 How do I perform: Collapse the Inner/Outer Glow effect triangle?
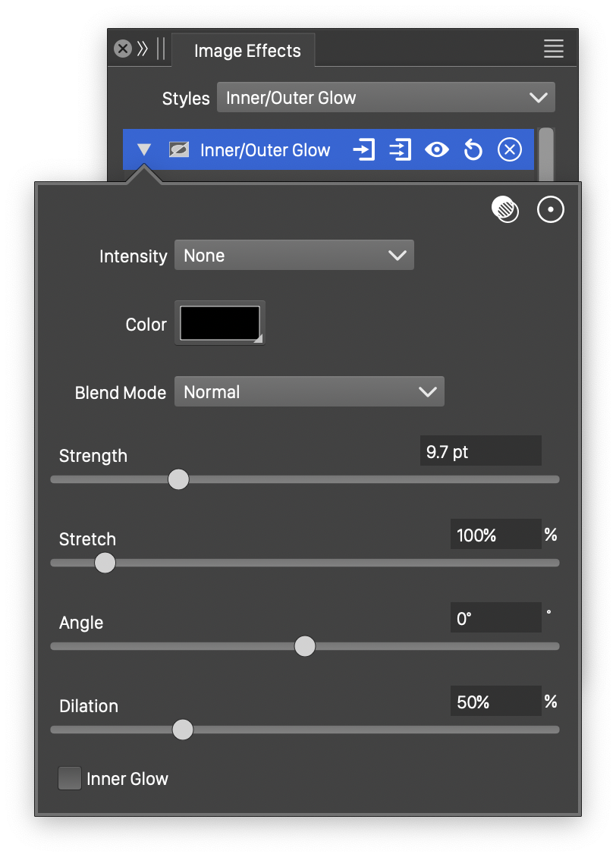coord(144,150)
